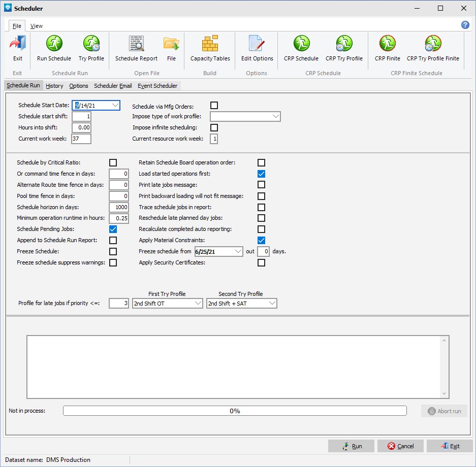476x467 pixels.
Task: Open the blue help question mark icon
Action: click(465, 25)
